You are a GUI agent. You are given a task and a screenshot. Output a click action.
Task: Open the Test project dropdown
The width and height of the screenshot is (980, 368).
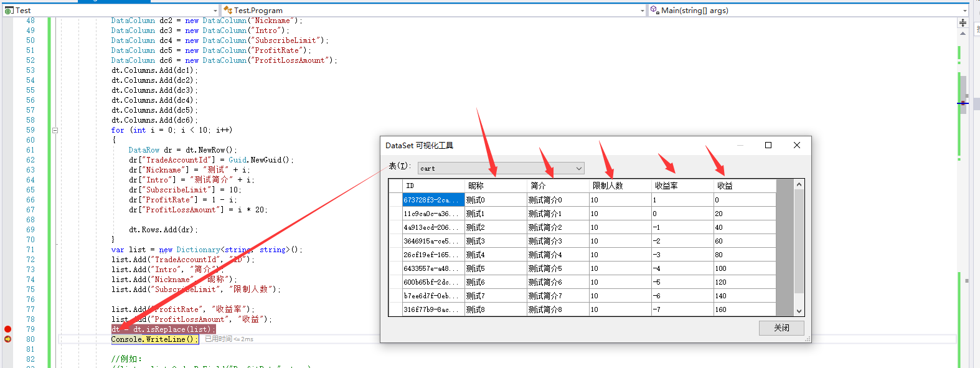tap(111, 10)
